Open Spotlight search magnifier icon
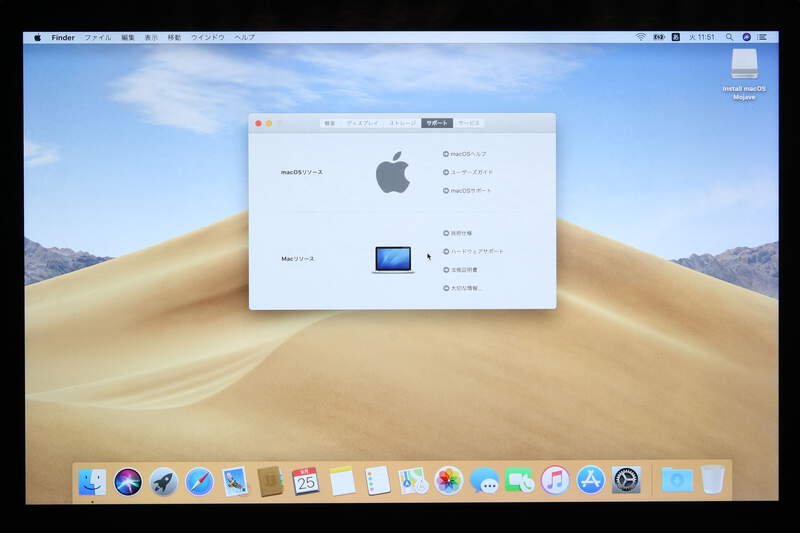The height and width of the screenshot is (533, 800). 730,37
